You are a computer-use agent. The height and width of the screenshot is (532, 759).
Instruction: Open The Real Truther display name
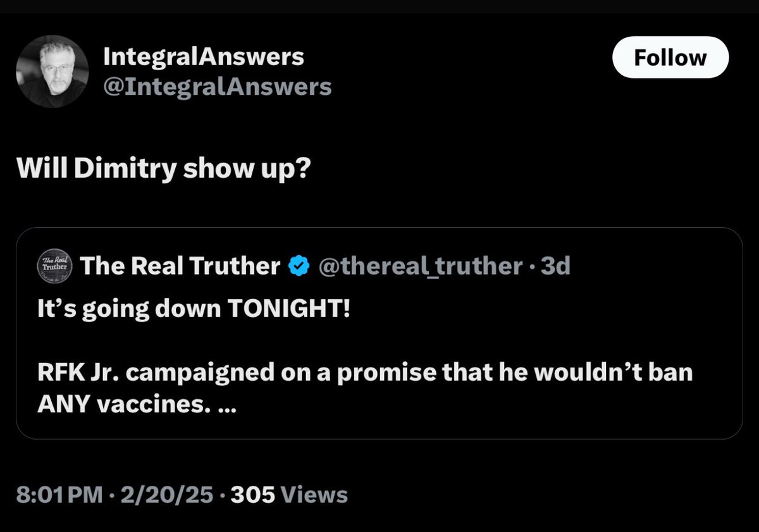[180, 266]
